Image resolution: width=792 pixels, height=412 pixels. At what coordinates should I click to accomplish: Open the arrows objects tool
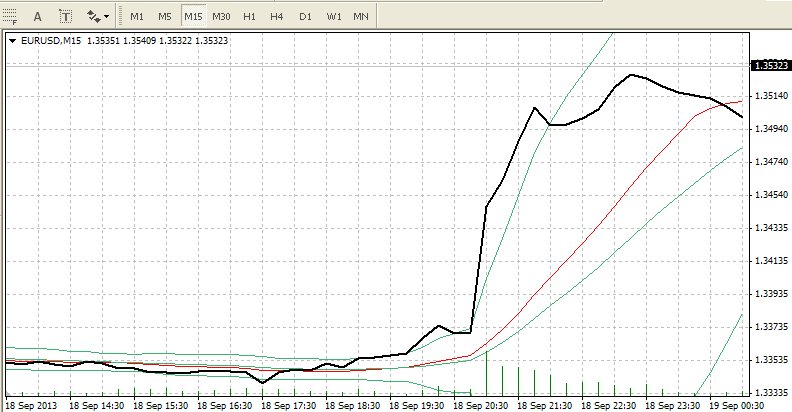click(93, 17)
